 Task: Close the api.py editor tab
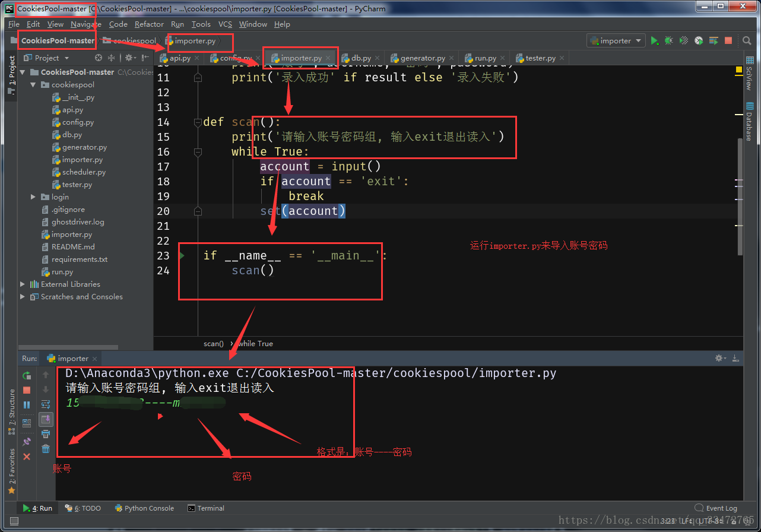(197, 58)
